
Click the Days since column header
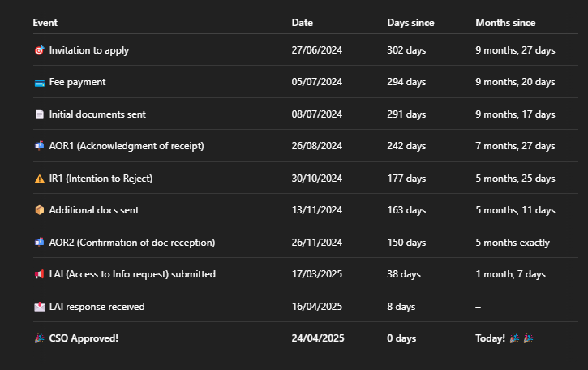click(410, 23)
